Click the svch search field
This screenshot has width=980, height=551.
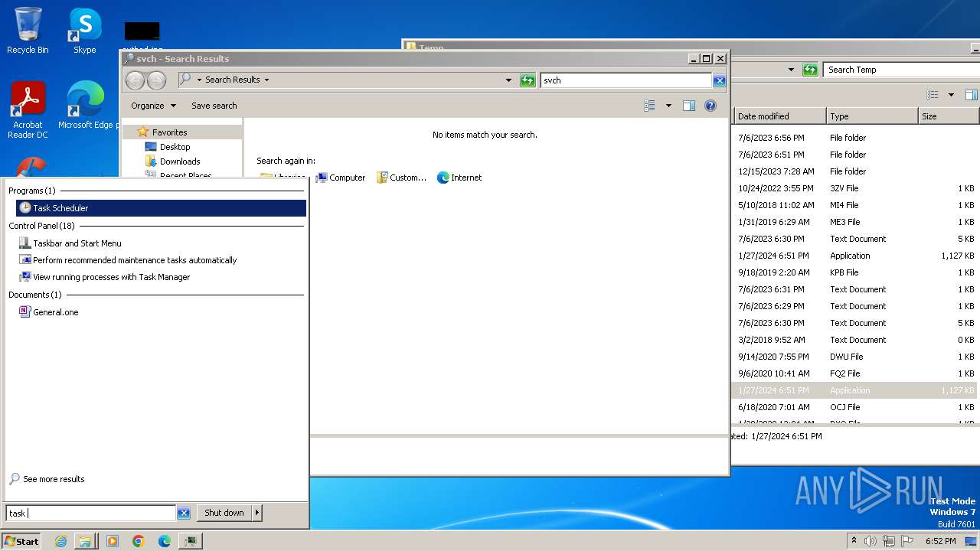coord(626,80)
